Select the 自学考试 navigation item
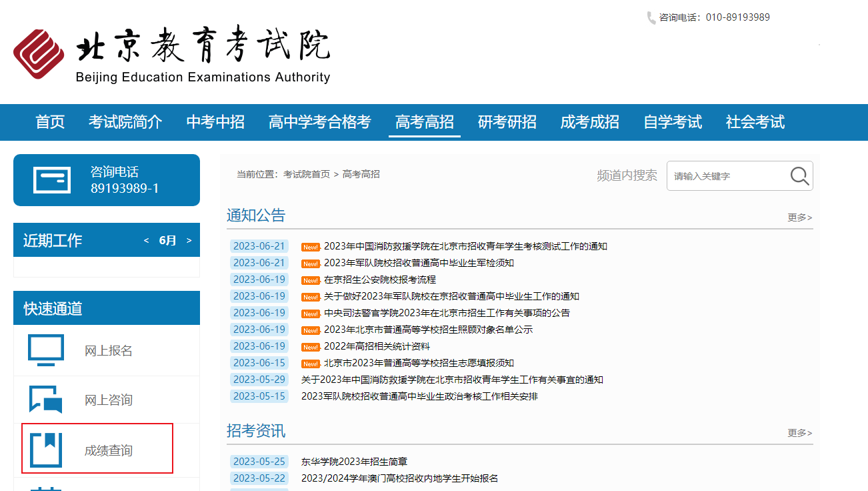Screen dimensions: 868x491 pos(673,122)
